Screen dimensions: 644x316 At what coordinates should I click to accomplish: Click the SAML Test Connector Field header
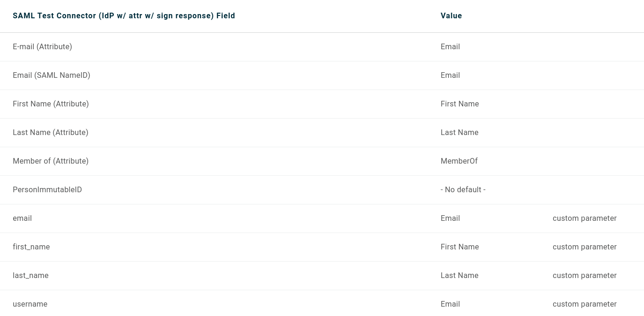[124, 16]
